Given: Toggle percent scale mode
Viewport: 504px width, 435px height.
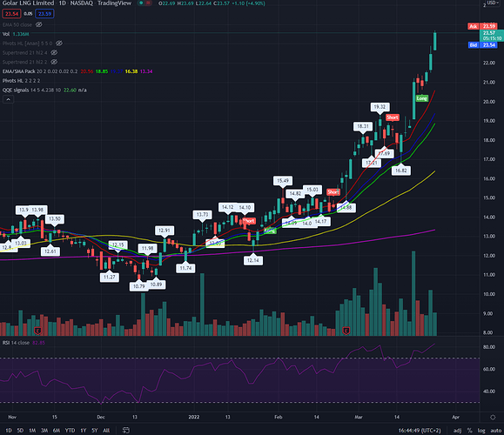Looking at the screenshot, I should pos(469,430).
